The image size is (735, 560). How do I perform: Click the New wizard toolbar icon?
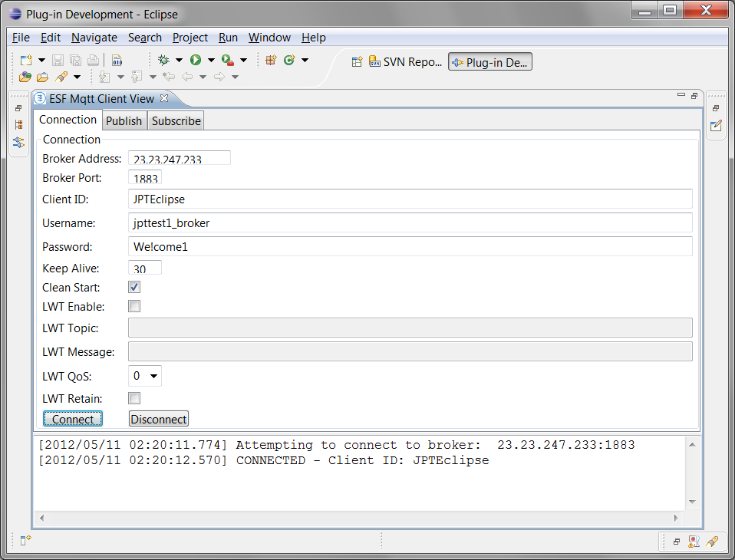[26, 60]
